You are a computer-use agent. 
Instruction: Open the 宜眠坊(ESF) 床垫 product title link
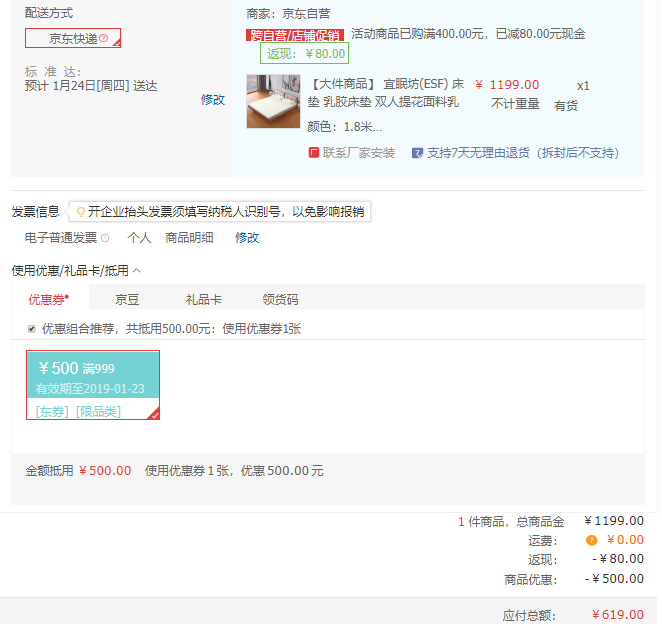coord(387,93)
